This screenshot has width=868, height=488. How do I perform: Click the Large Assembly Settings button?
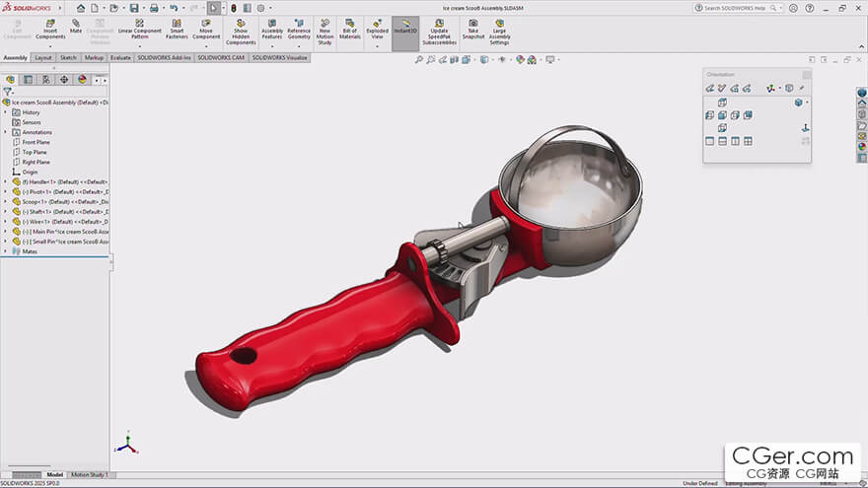[x=499, y=31]
